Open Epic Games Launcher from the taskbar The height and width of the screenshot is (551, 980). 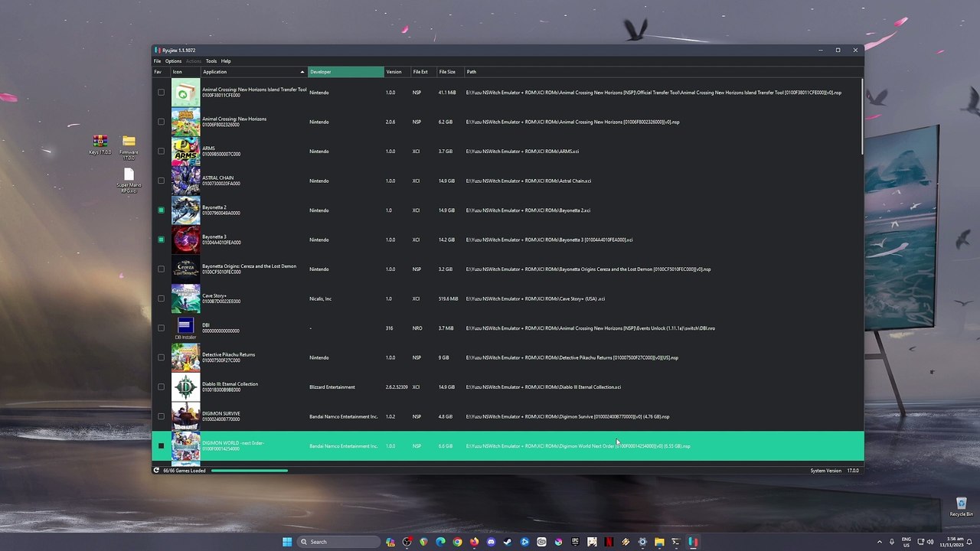click(x=575, y=542)
